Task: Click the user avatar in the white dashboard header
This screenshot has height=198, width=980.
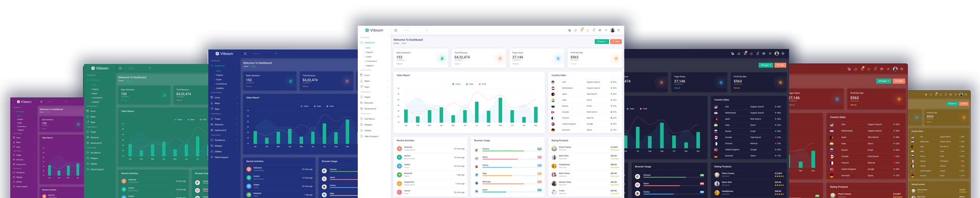Action: 612,30
